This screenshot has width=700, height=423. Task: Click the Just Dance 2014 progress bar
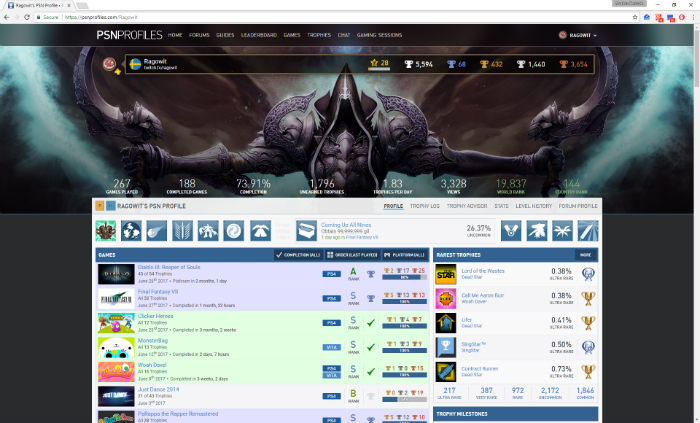pos(404,399)
